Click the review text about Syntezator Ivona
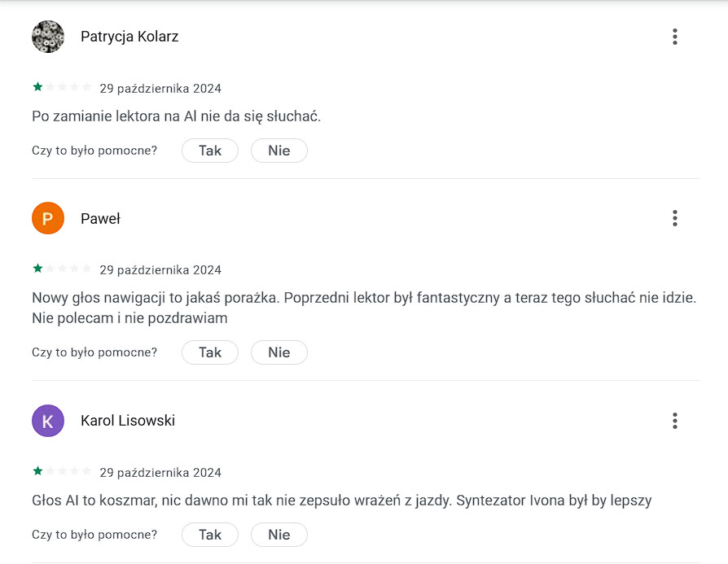Viewport: 728px width, 564px height. pos(342,501)
